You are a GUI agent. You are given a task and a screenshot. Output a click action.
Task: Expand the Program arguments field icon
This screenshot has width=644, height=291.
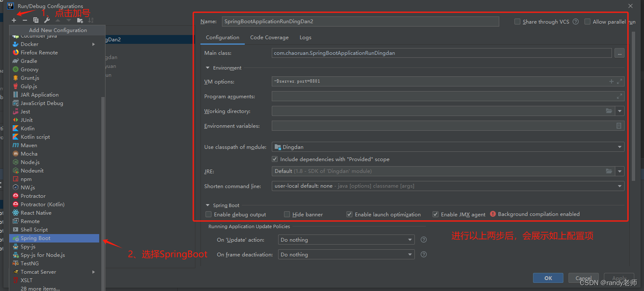(x=620, y=96)
